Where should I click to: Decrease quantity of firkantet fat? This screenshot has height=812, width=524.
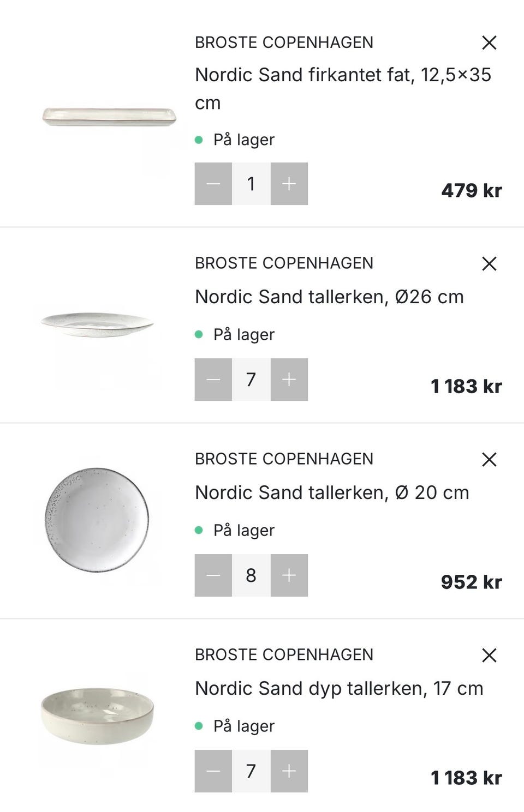[213, 184]
